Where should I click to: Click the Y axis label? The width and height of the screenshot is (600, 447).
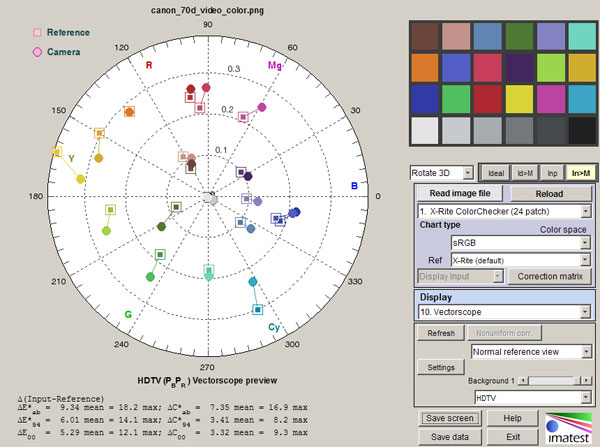[71, 158]
